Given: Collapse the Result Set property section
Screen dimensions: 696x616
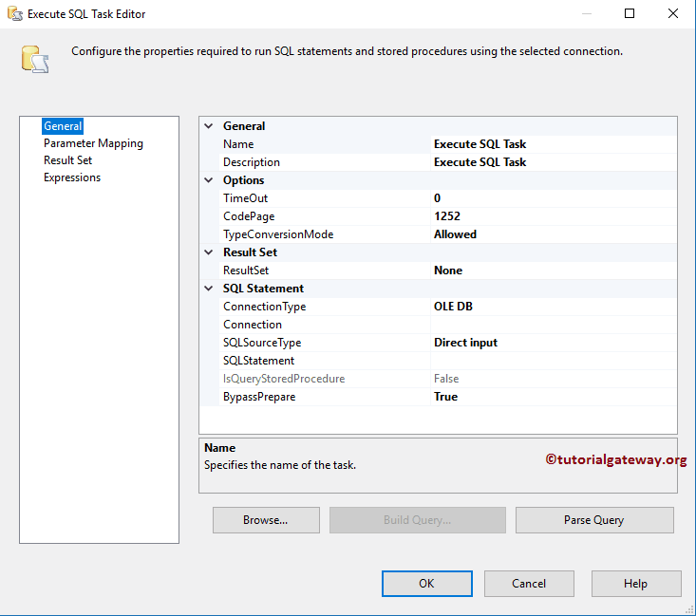Looking at the screenshot, I should [209, 252].
